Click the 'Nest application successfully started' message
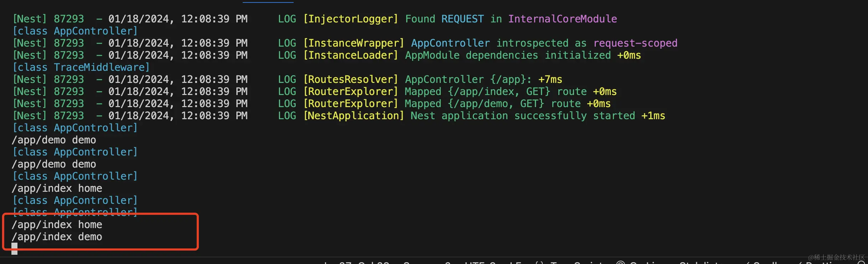The height and width of the screenshot is (264, 868). pos(523,116)
